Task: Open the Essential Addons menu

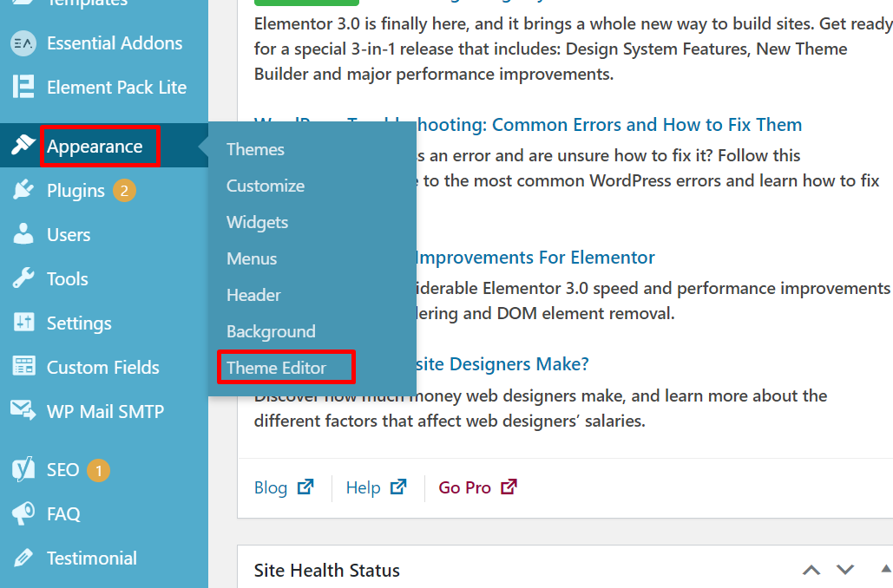Action: click(104, 43)
